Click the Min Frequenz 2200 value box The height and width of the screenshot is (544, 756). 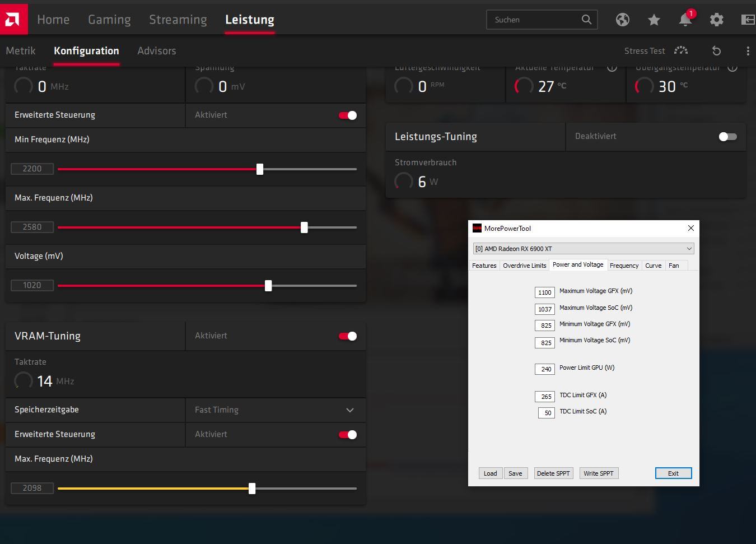point(32,169)
